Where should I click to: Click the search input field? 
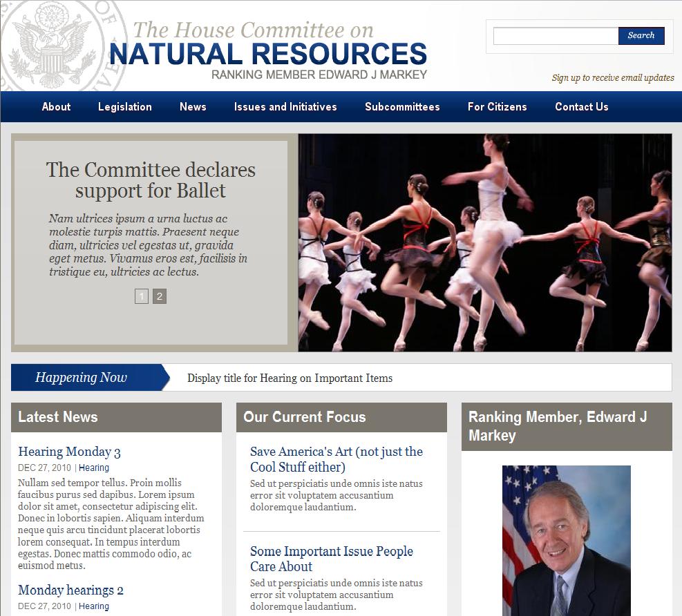pyautogui.click(x=556, y=36)
